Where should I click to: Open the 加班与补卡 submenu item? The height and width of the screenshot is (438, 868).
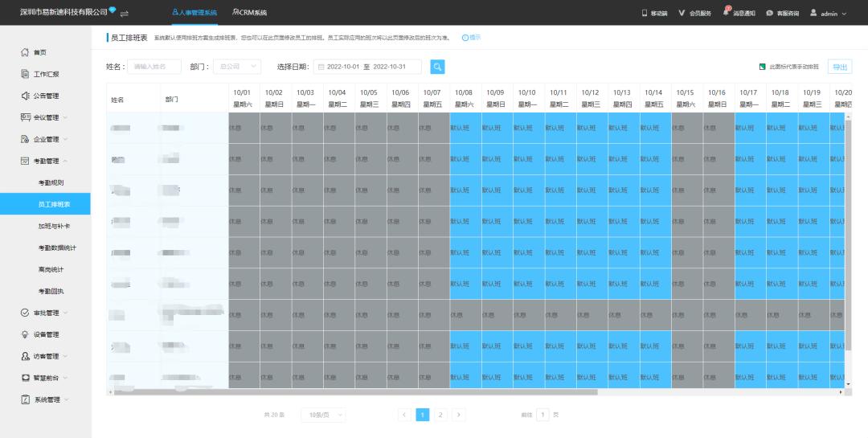click(55, 226)
